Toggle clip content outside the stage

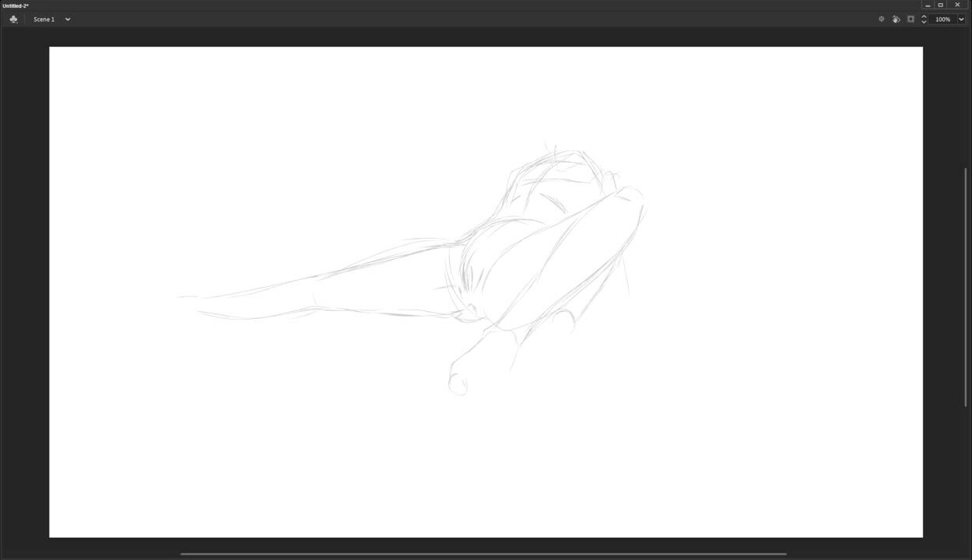[x=911, y=19]
